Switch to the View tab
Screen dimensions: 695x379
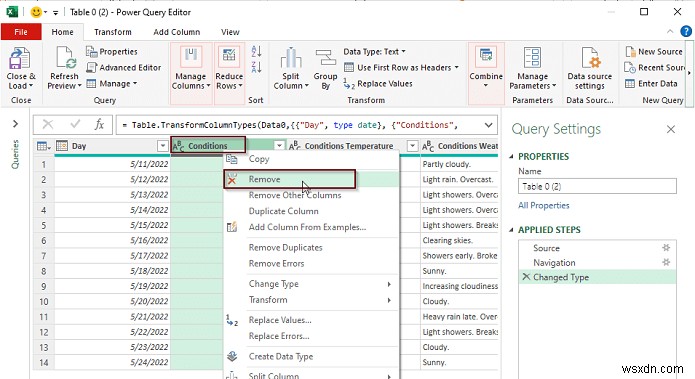[230, 32]
